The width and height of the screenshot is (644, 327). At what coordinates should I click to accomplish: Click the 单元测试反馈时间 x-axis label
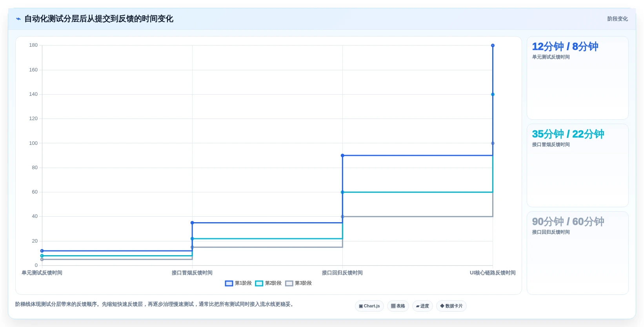pyautogui.click(x=42, y=273)
